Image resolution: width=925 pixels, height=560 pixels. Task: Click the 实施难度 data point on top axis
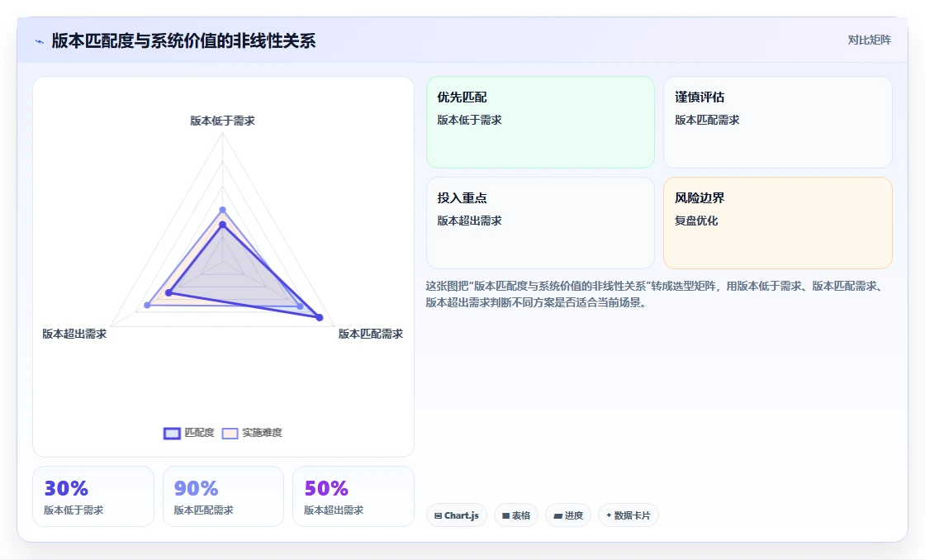click(x=222, y=210)
